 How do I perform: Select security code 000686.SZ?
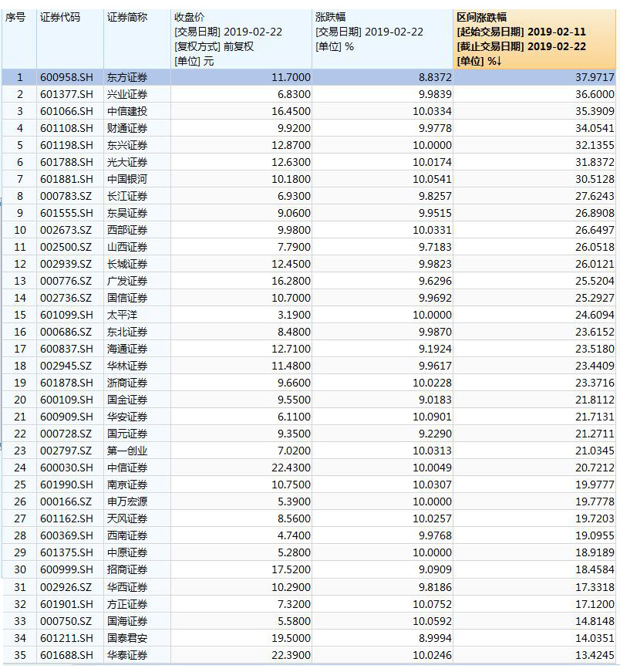(66, 333)
